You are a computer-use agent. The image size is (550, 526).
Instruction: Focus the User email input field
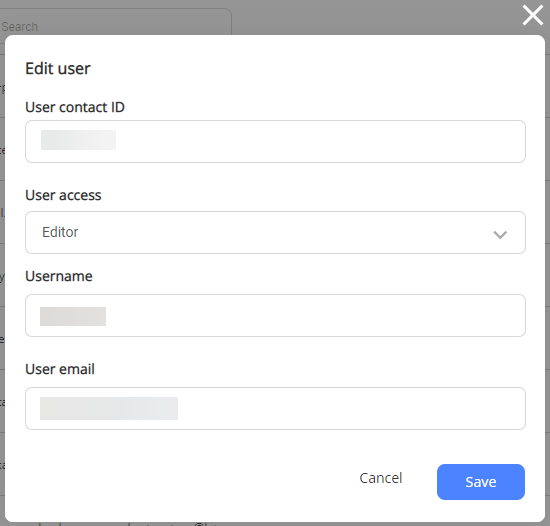click(275, 409)
